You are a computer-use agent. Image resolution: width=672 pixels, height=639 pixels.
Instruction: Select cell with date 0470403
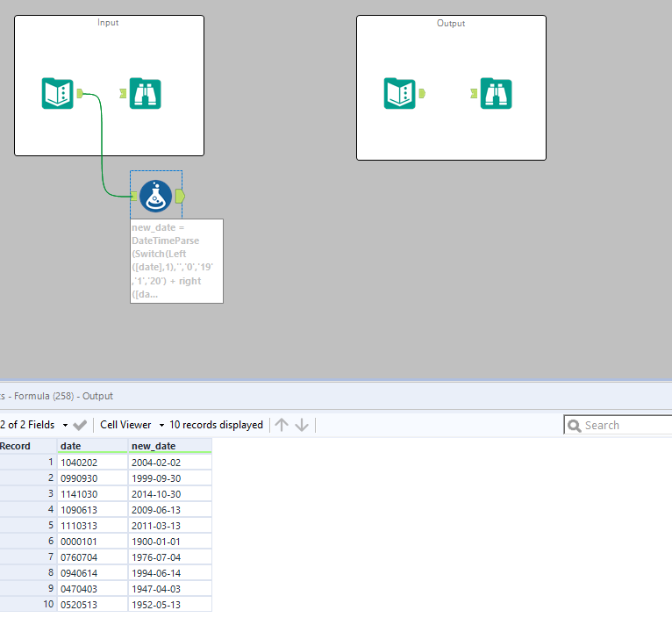(93, 589)
